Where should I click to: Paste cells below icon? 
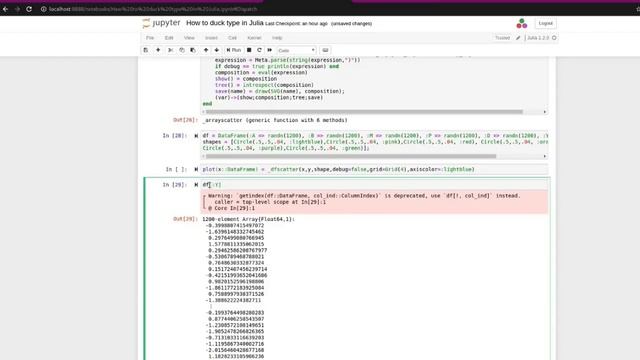coord(193,50)
